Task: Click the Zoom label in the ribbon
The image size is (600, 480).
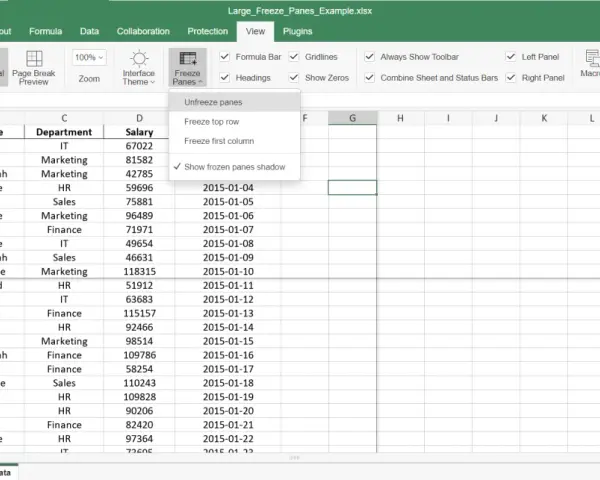Action: 89,78
